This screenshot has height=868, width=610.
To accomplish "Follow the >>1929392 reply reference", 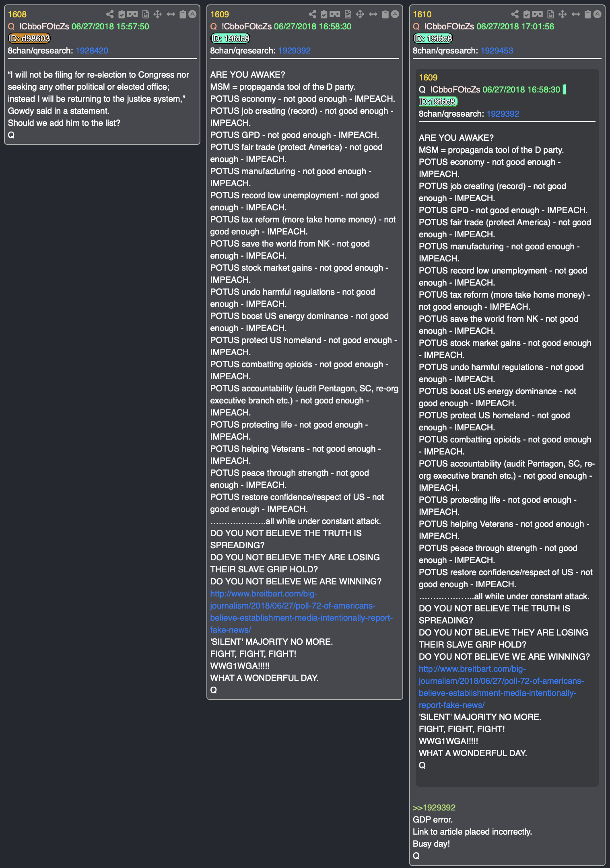I will [434, 808].
